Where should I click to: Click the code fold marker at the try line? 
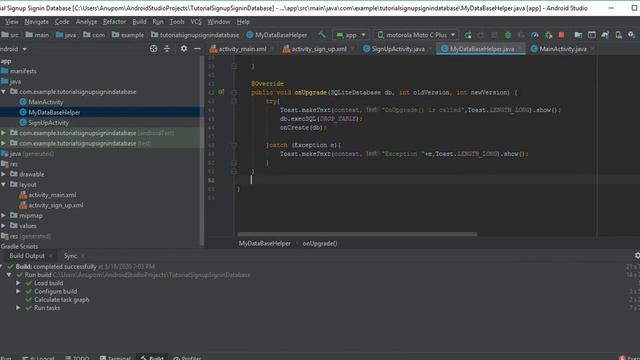234,101
